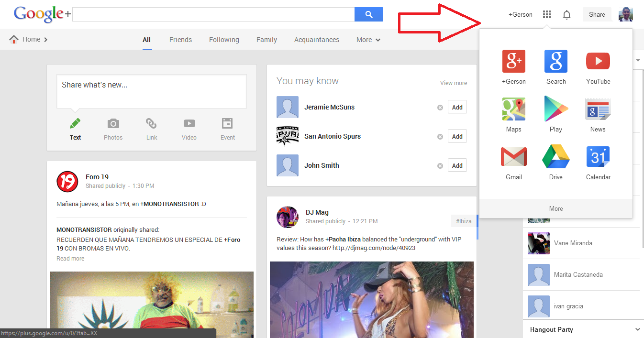Screen dimensions: 644x338
Task: Click More at bottom of apps panel
Action: [x=556, y=208]
